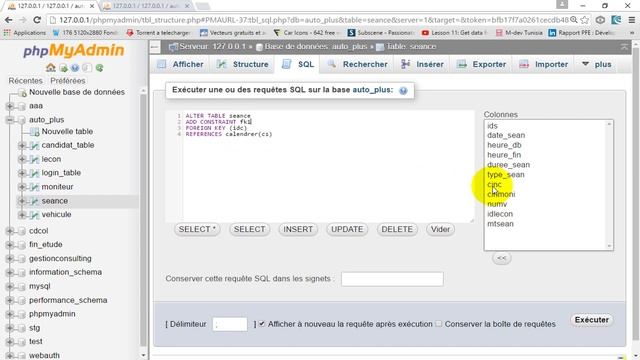
Task: Open blue help documentation icon in sidebar
Action: tap(75, 68)
